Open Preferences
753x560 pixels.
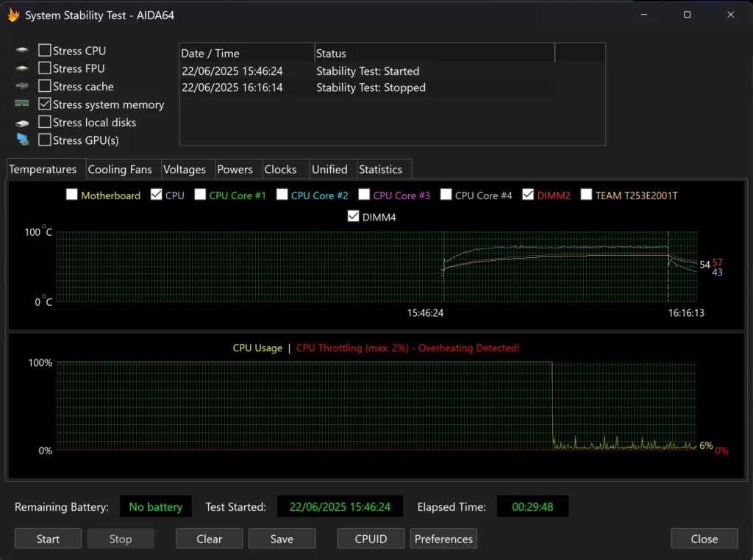click(x=443, y=539)
